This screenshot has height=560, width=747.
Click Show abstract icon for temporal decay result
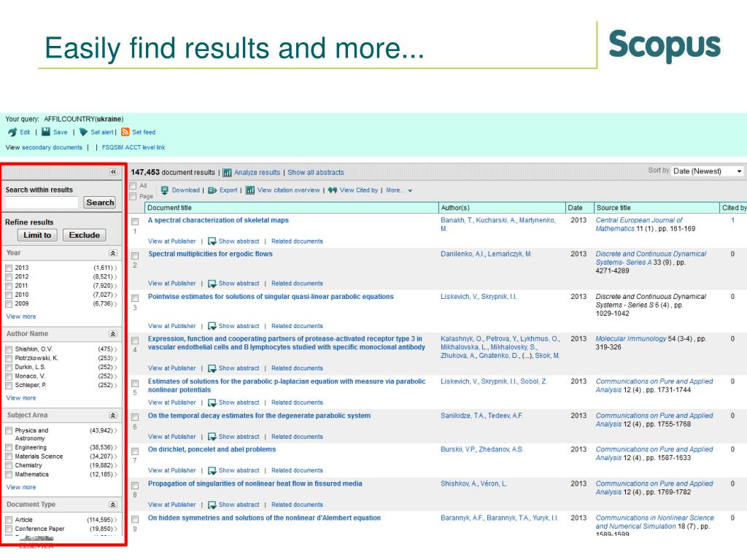[212, 437]
